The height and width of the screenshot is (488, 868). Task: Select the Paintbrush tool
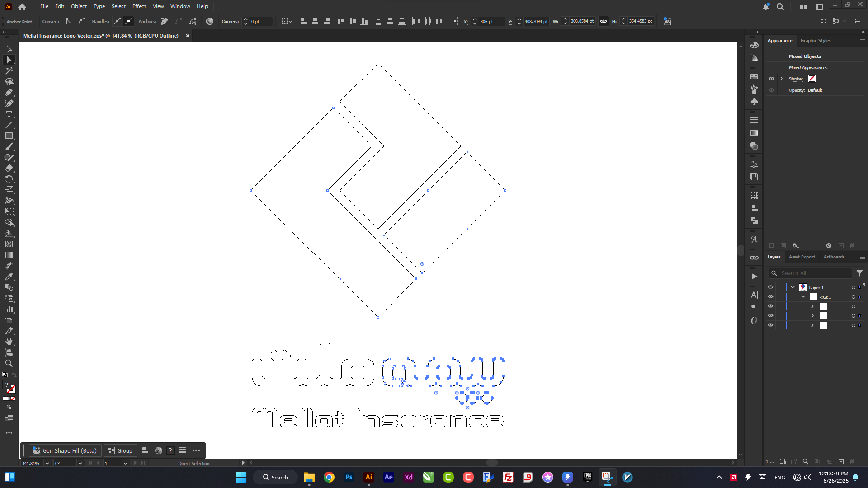point(9,147)
